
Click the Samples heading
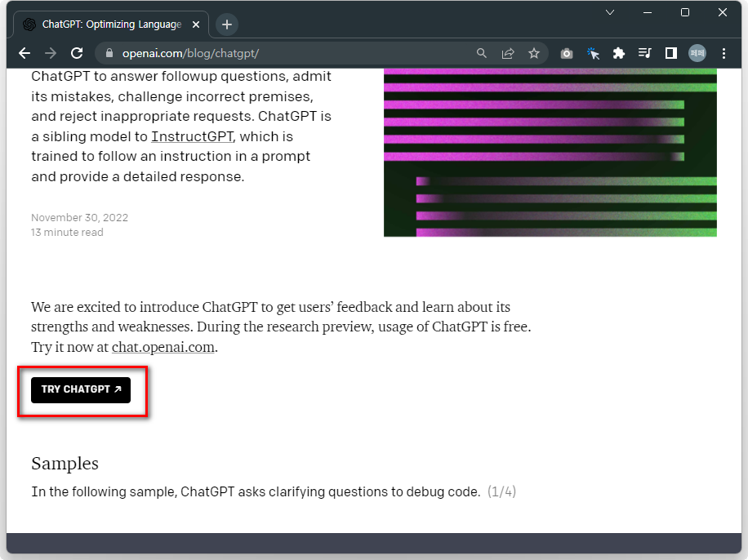65,464
